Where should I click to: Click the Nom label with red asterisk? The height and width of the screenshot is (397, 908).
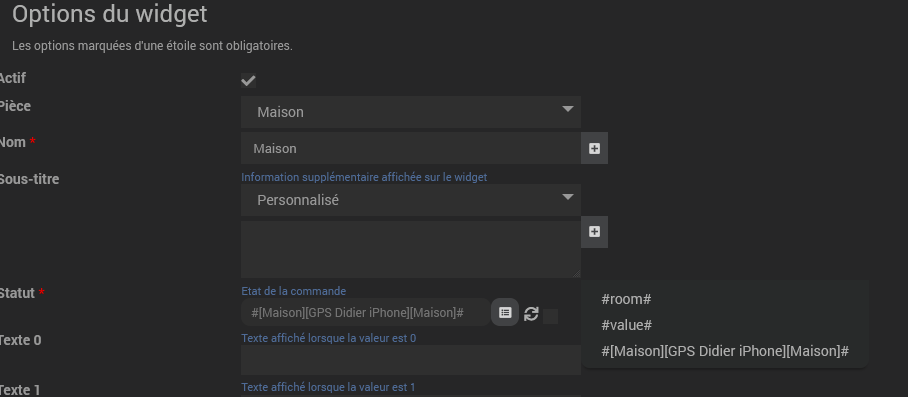click(x=17, y=142)
